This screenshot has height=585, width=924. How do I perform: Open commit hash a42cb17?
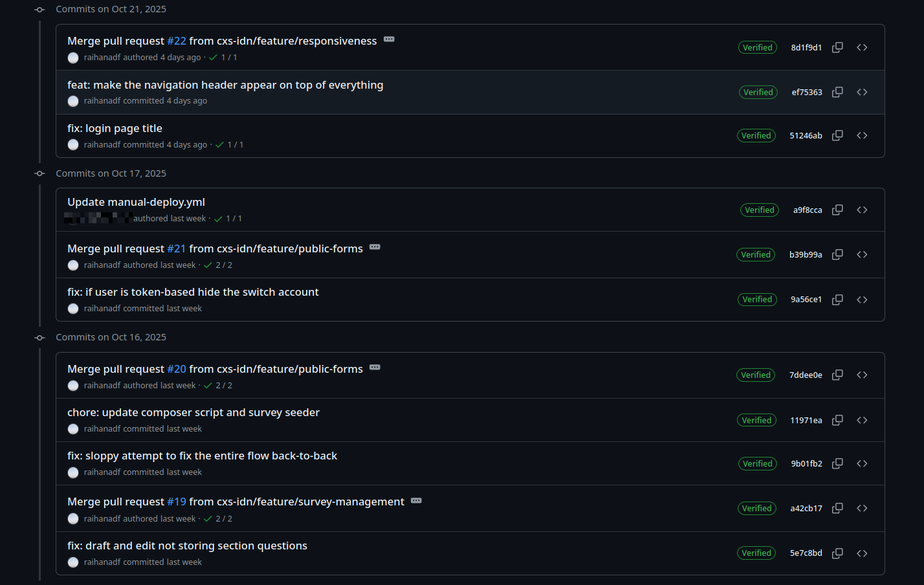point(806,509)
